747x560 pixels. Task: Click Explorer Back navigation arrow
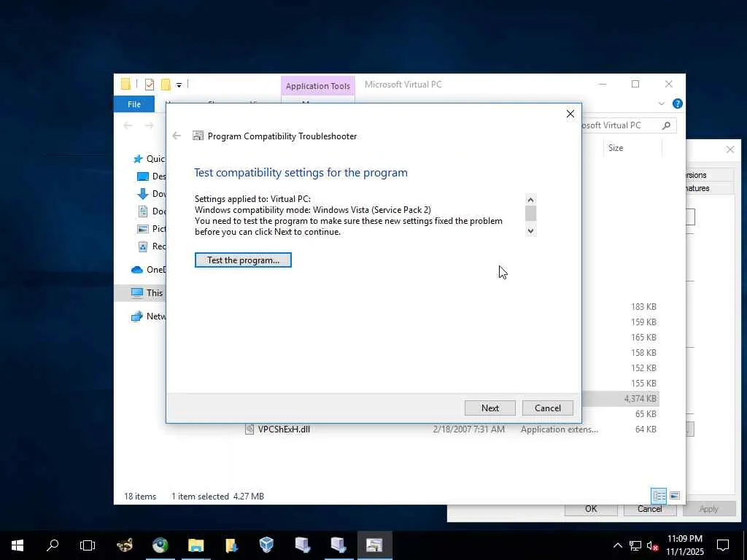point(128,125)
